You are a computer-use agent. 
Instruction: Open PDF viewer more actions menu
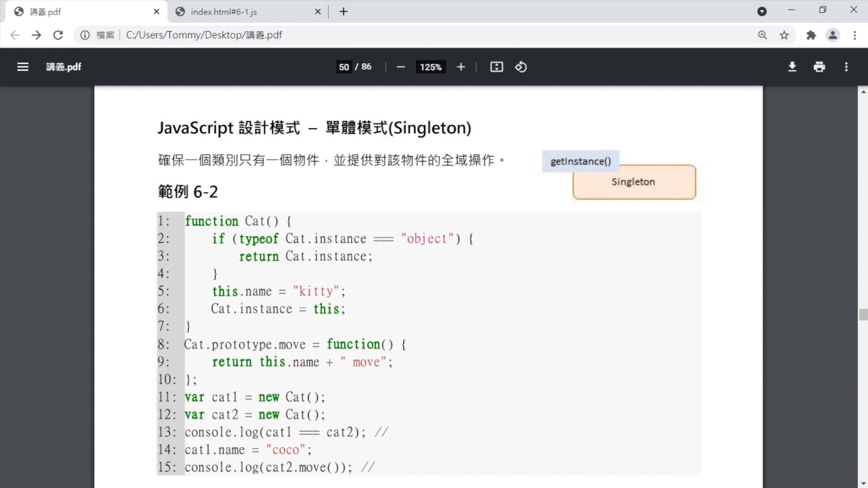pyautogui.click(x=846, y=67)
